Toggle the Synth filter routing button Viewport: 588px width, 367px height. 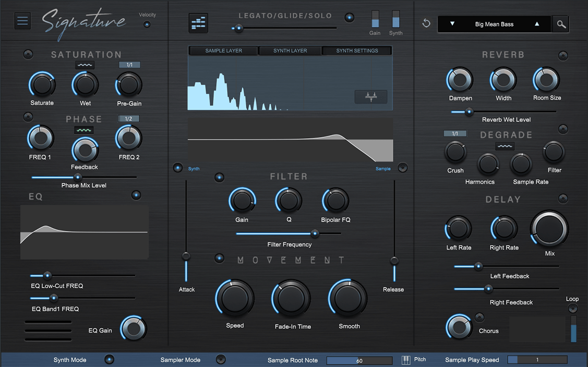(x=178, y=167)
